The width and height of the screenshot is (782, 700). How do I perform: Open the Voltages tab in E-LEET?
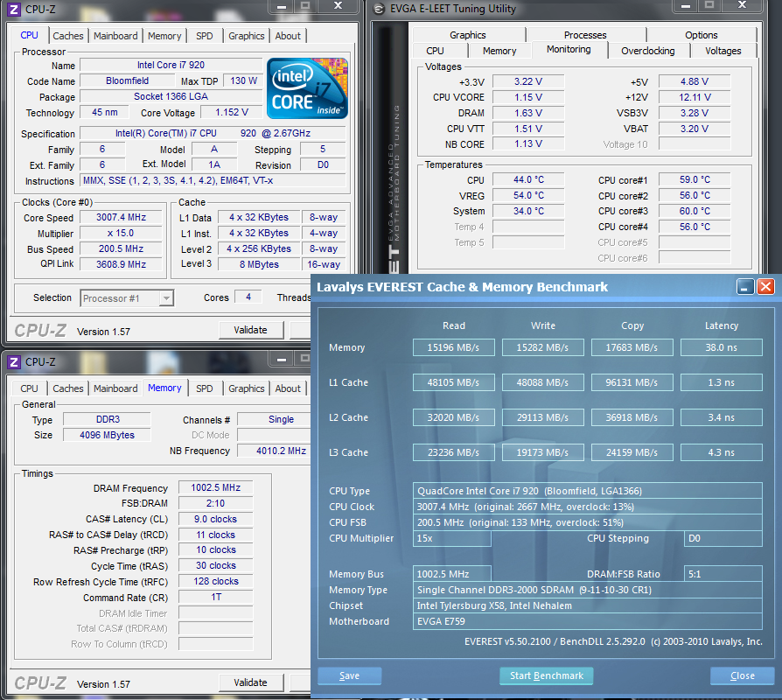(723, 51)
